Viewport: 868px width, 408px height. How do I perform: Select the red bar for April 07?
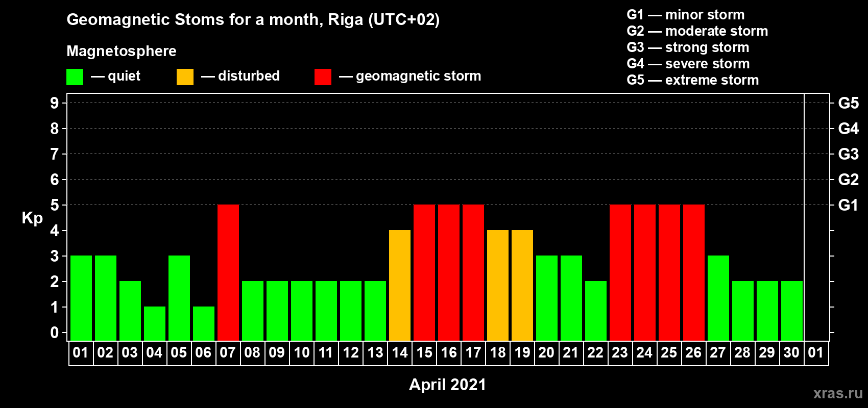(228, 273)
